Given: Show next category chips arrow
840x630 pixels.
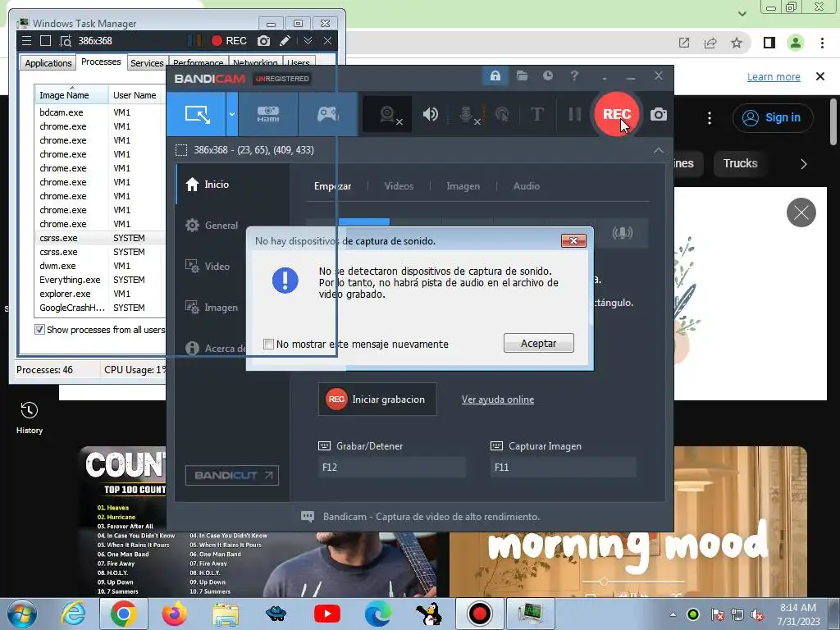Looking at the screenshot, I should pos(804,164).
